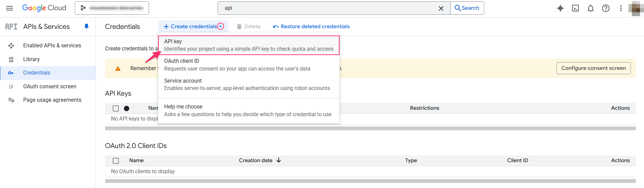Select all OAuth 2.0 clients checkbox
This screenshot has width=644, height=188.
(116, 161)
